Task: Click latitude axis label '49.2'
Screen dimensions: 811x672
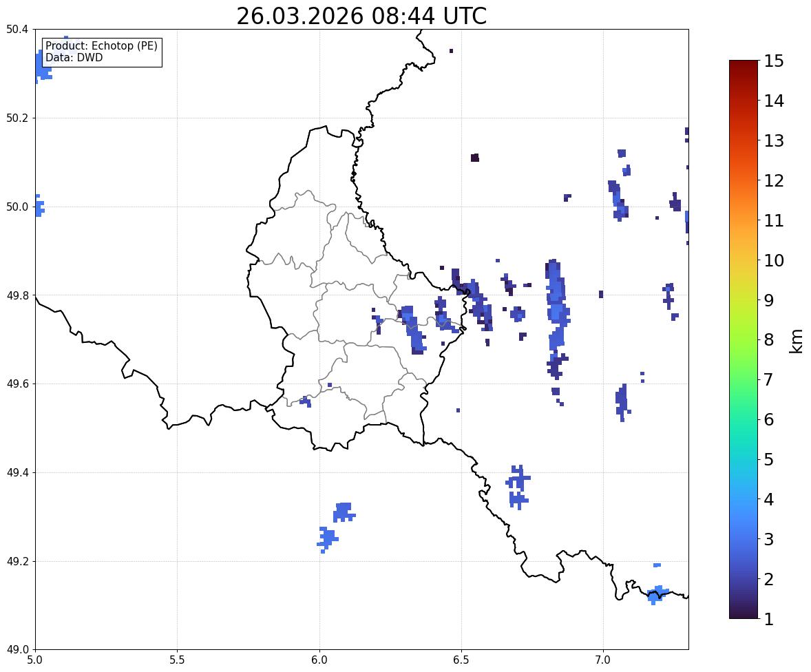Action: click(17, 561)
